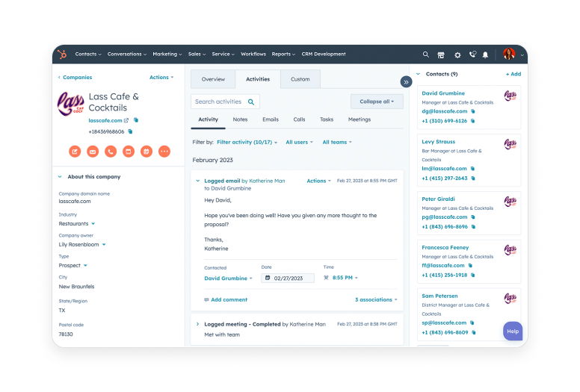Go back to Companies list

pyautogui.click(x=75, y=77)
